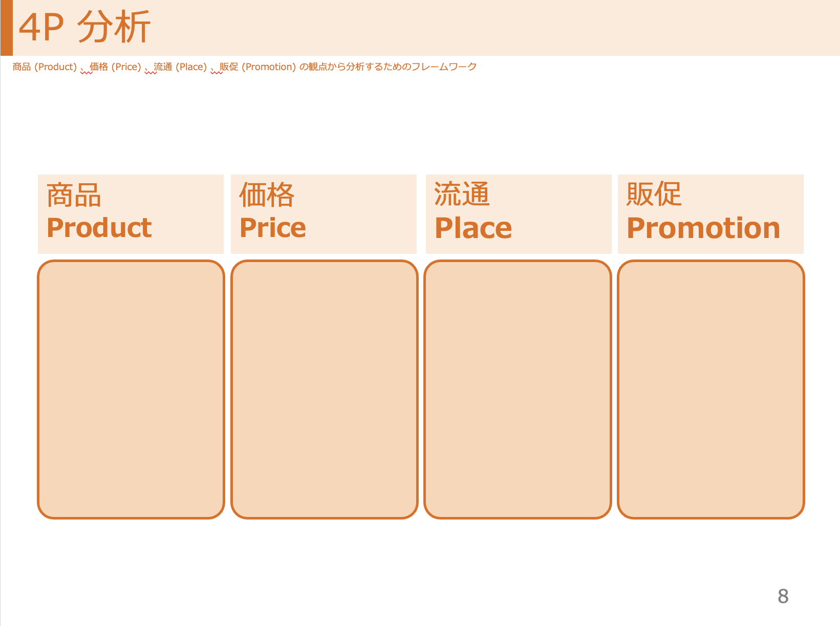Click "(Place)" in the small subtitle line

point(191,67)
